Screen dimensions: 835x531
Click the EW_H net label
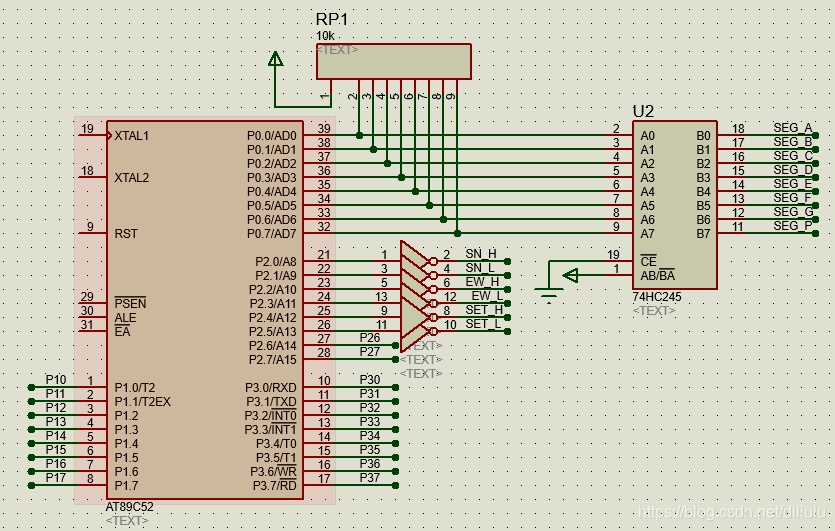coord(482,282)
